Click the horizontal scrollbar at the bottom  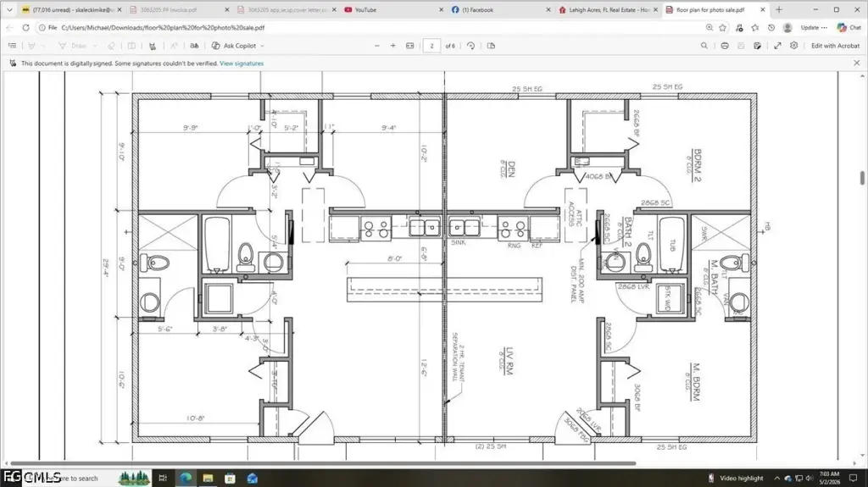(323, 463)
